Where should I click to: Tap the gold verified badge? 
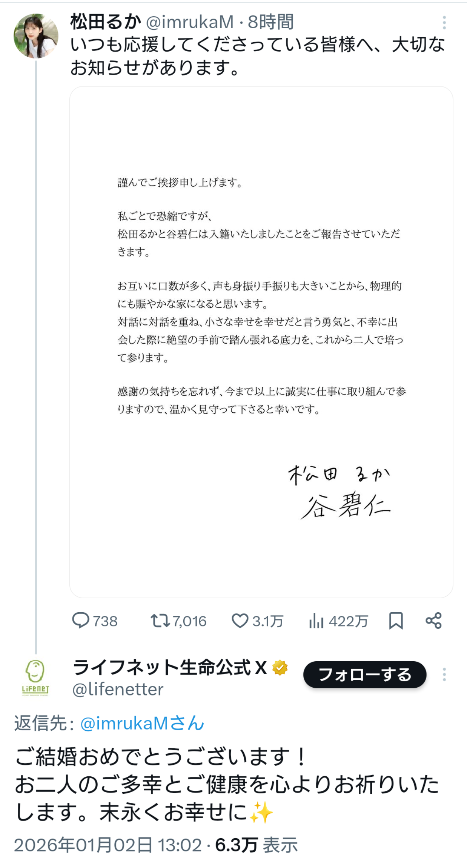coord(280,668)
